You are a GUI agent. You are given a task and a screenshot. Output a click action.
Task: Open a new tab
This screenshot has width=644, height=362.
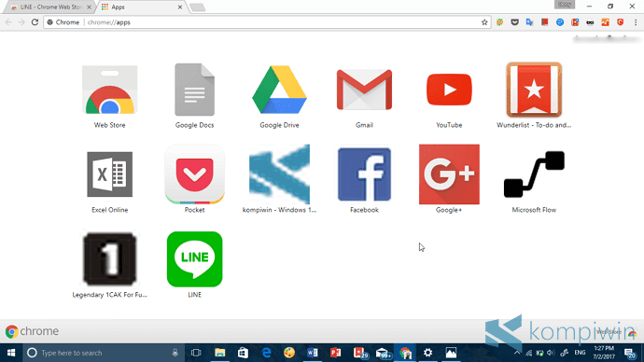[198, 7]
